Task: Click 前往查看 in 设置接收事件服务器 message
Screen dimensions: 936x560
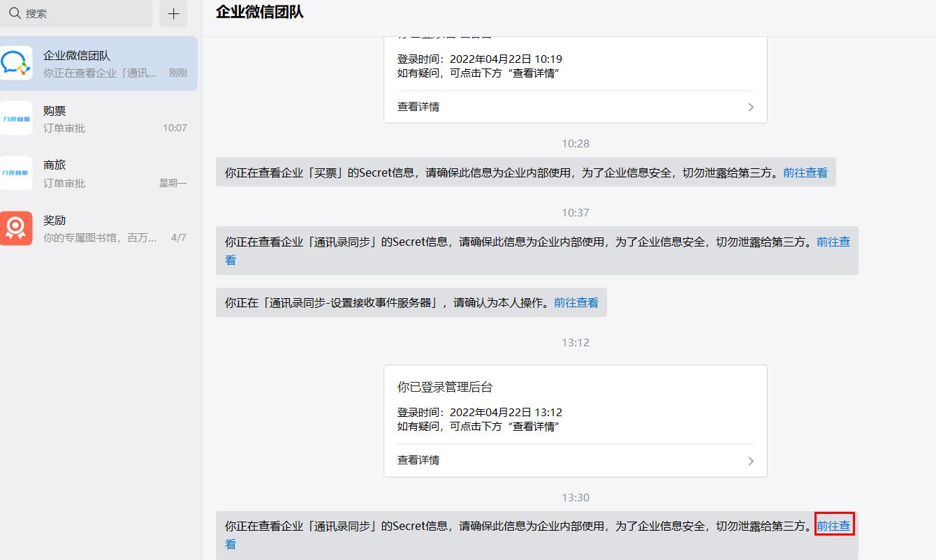Action: [x=576, y=302]
